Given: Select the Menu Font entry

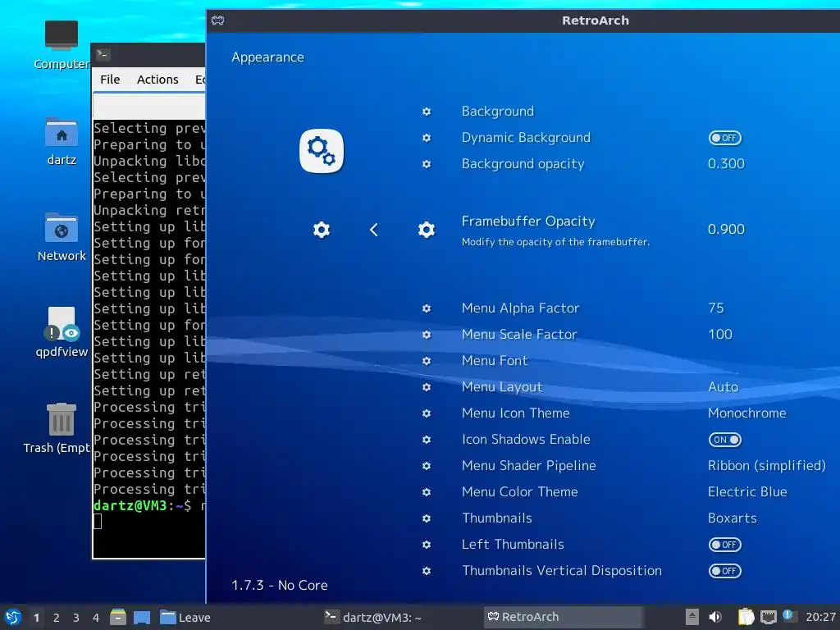Looking at the screenshot, I should click(495, 361).
